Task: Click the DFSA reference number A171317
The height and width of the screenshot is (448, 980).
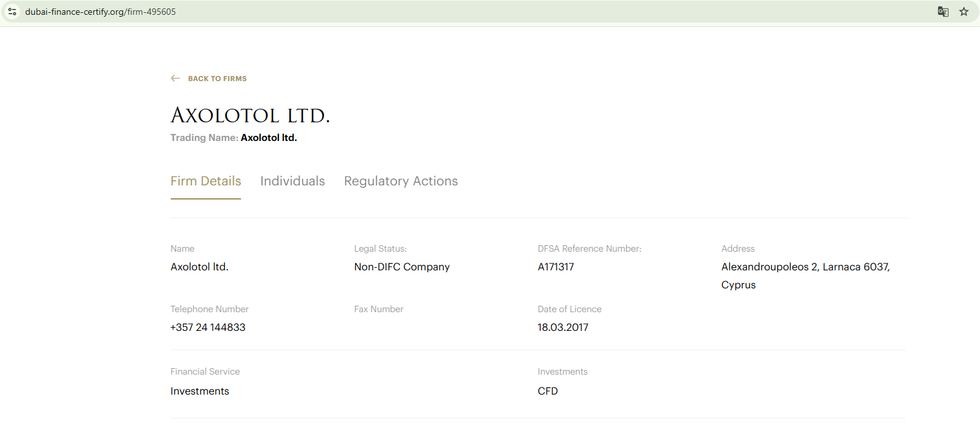Action: coord(556,266)
